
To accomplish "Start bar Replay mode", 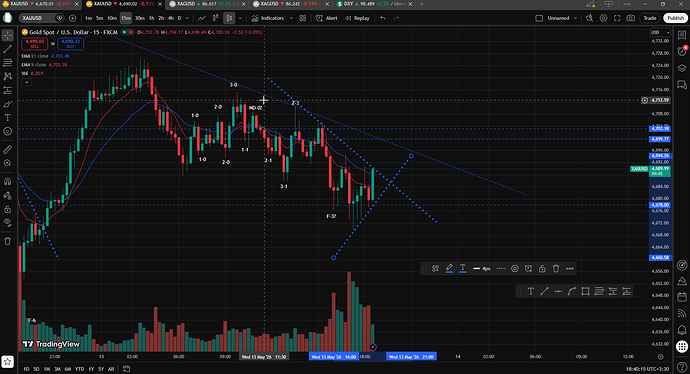I will (x=357, y=18).
